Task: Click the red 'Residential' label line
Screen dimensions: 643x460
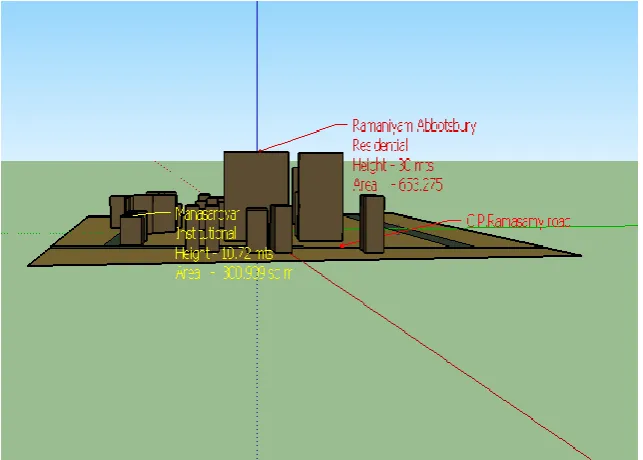Action: 380,146
